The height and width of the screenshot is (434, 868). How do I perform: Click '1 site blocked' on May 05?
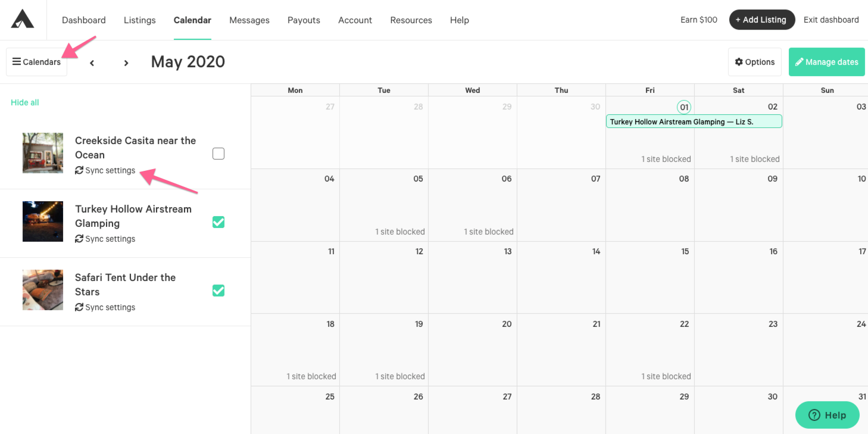coord(400,232)
